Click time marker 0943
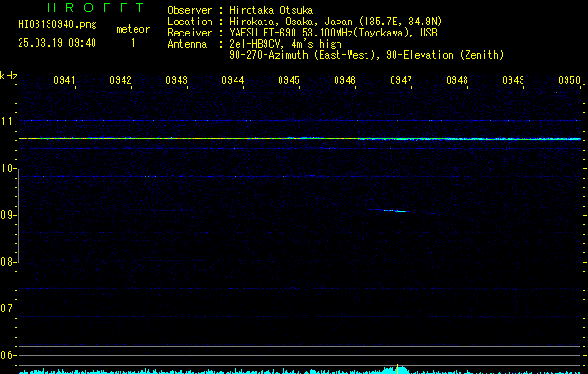The height and width of the screenshot is (374, 588). pyautogui.click(x=177, y=80)
